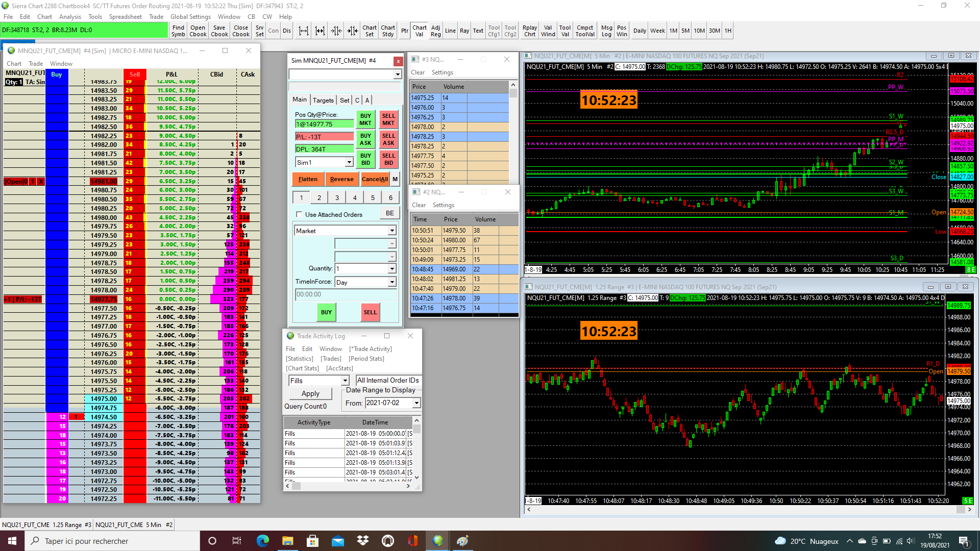Screen dimensions: 980x551
Task: Open the Global Settings menu
Action: click(x=190, y=17)
